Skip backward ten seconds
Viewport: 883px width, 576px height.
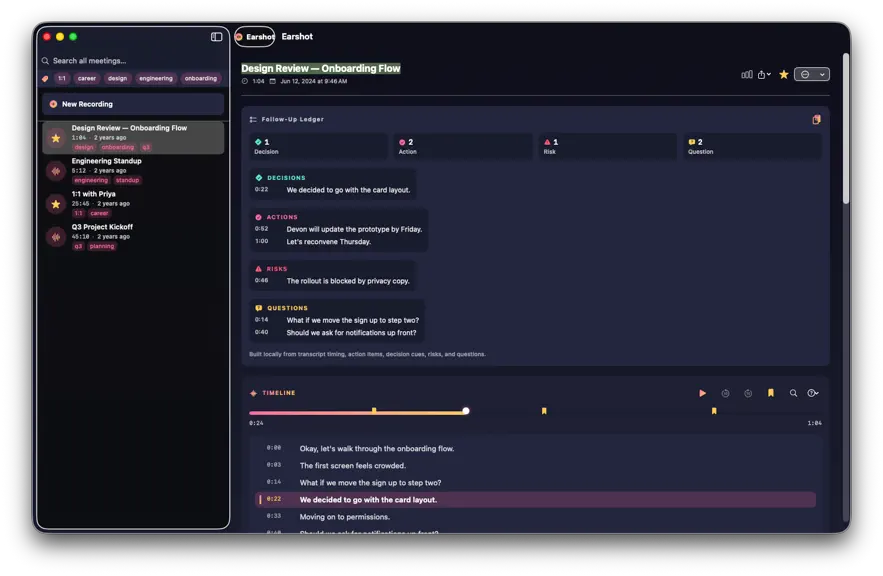click(725, 393)
